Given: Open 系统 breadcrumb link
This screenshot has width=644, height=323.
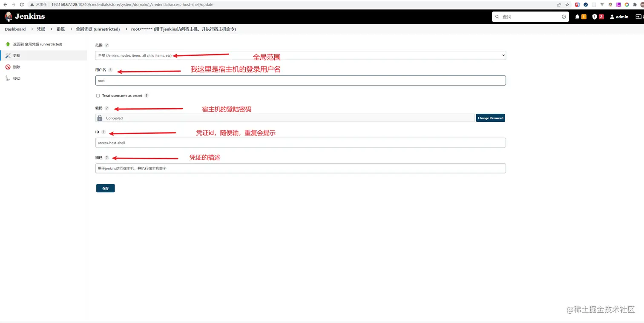Looking at the screenshot, I should [x=60, y=29].
